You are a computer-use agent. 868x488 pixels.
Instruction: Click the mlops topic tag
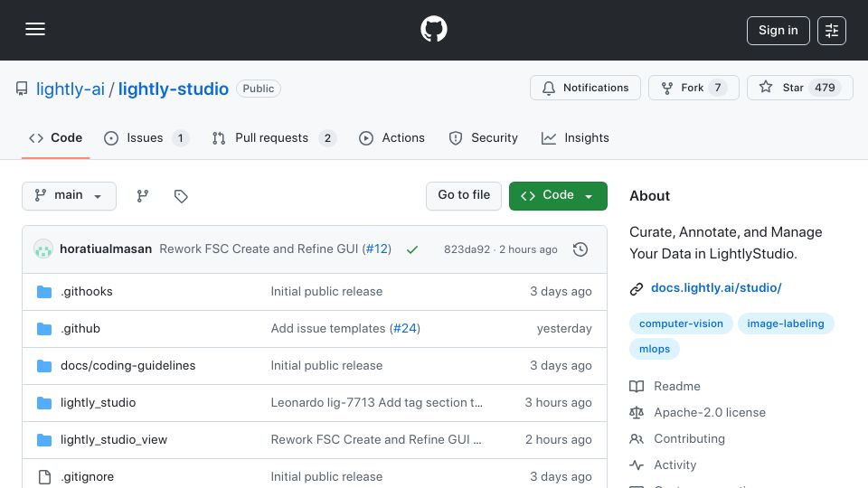click(655, 349)
